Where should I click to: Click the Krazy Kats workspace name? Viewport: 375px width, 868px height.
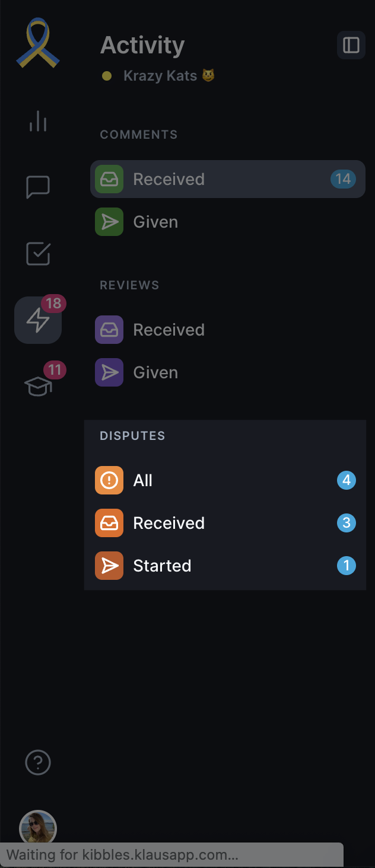pos(160,76)
